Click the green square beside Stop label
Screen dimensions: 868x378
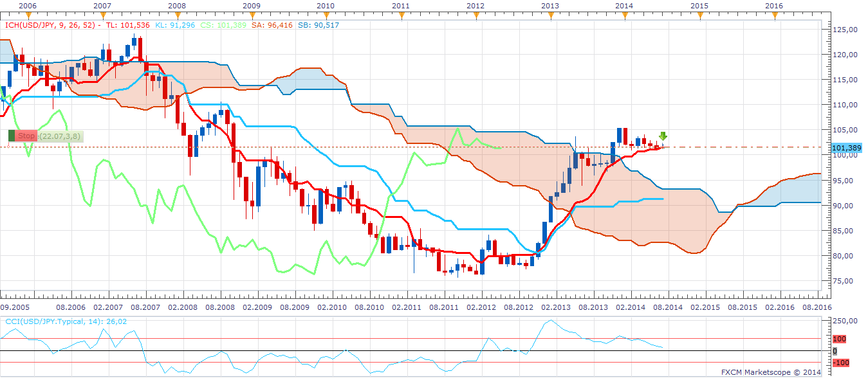coord(11,136)
